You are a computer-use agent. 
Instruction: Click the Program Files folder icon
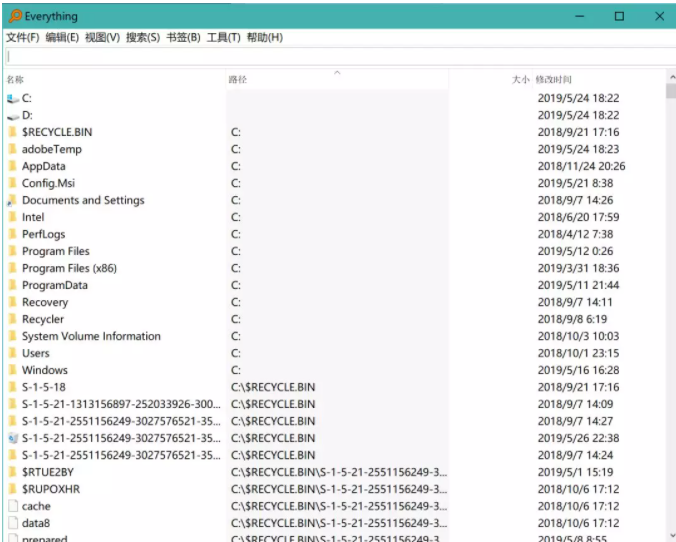13,251
